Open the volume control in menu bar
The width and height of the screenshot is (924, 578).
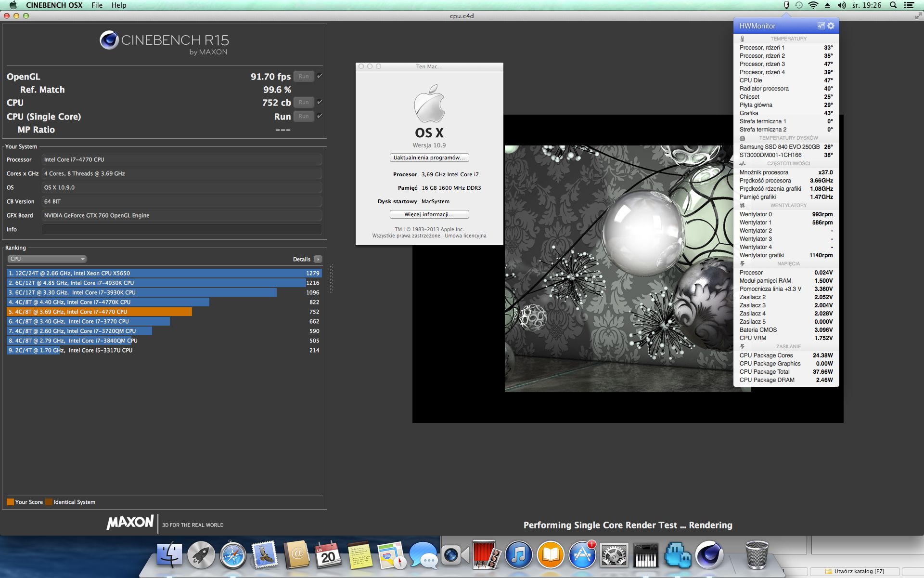pos(842,5)
